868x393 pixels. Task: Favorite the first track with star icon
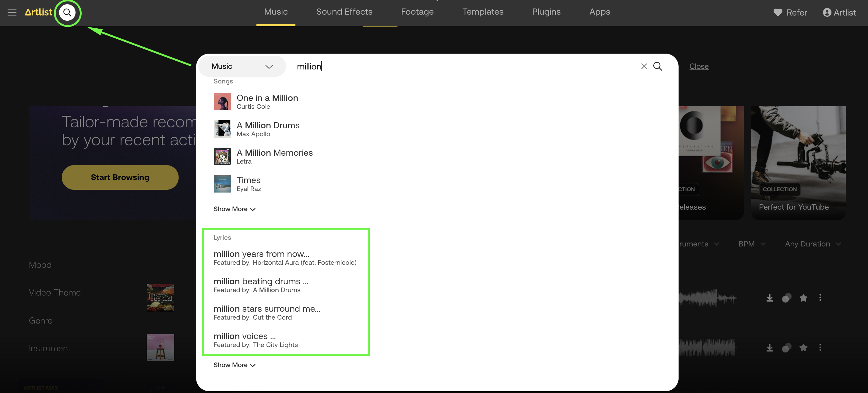[x=803, y=298]
